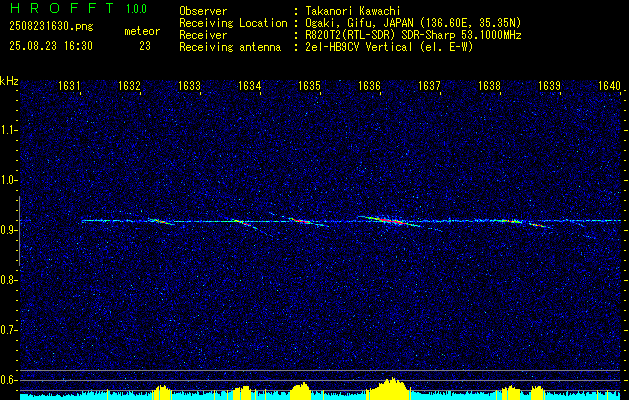Click the observer name Takanori Kawachi
Image resolution: width=629 pixels, height=400 pixels.
point(353,11)
